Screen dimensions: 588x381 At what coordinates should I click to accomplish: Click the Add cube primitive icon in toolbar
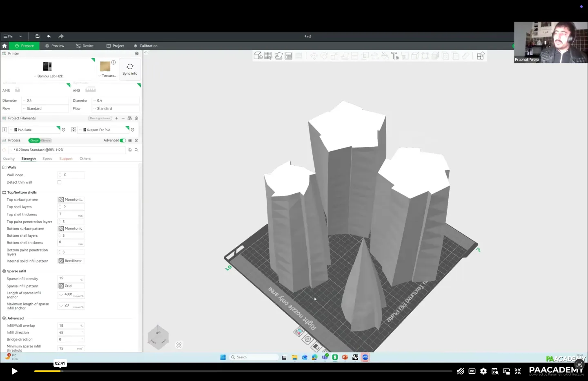tap(258, 56)
